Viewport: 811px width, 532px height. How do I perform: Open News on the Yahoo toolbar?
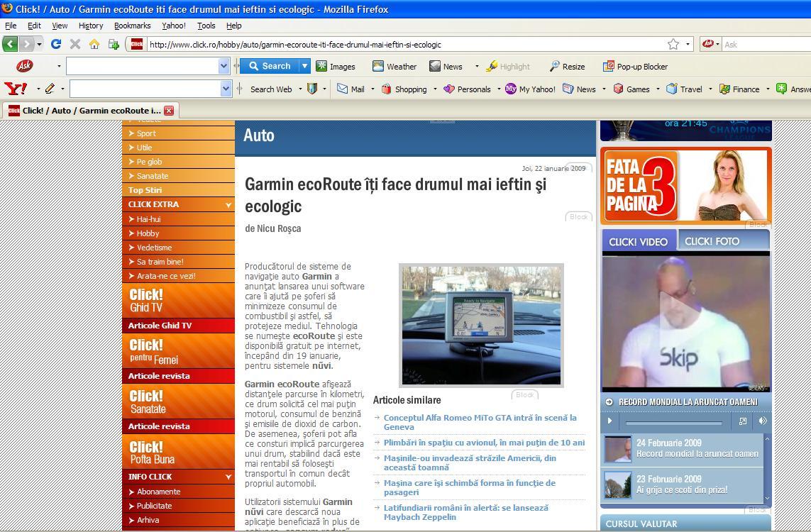click(579, 89)
